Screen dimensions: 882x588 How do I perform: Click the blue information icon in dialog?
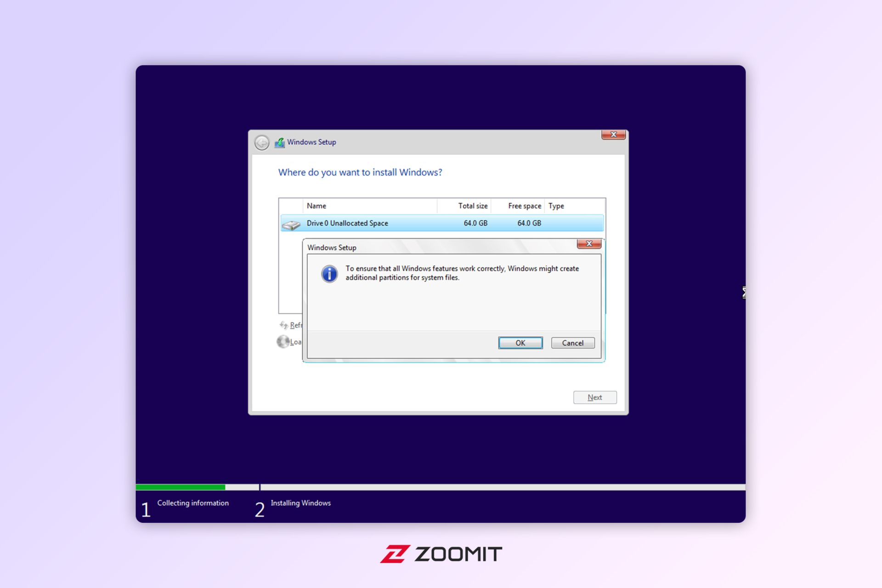tap(329, 274)
